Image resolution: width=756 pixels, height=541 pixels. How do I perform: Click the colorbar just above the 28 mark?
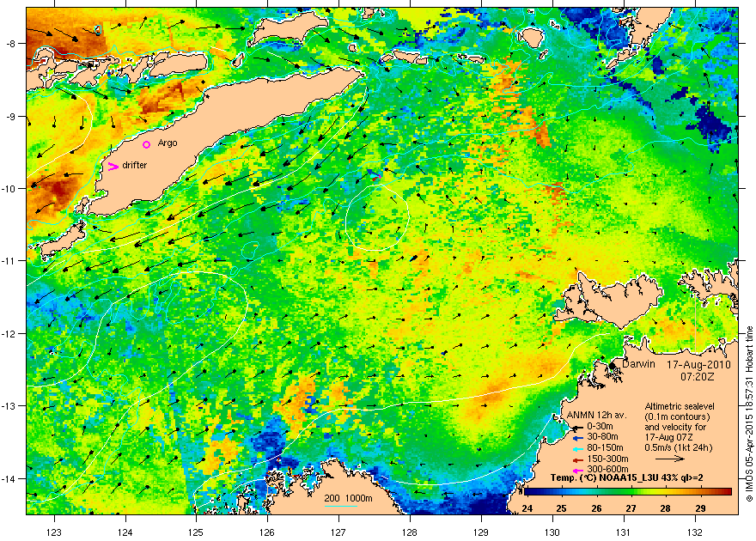(665, 492)
